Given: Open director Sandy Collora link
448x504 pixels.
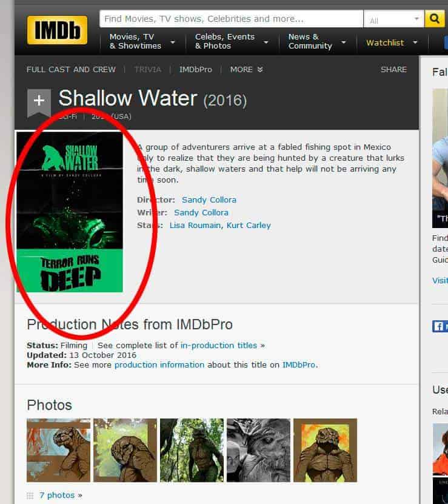Looking at the screenshot, I should pos(209,200).
